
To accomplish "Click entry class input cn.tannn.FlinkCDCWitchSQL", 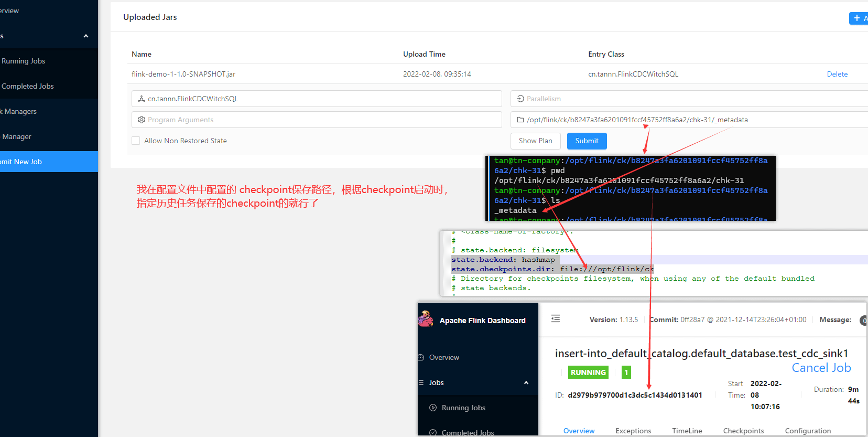I will 317,99.
